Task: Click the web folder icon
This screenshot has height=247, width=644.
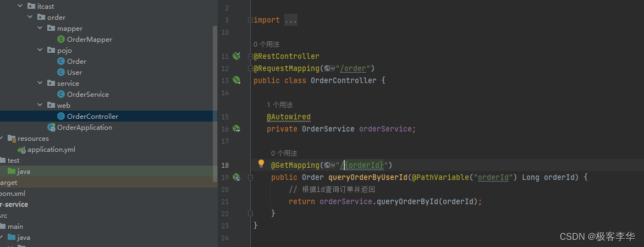Action: coord(51,105)
